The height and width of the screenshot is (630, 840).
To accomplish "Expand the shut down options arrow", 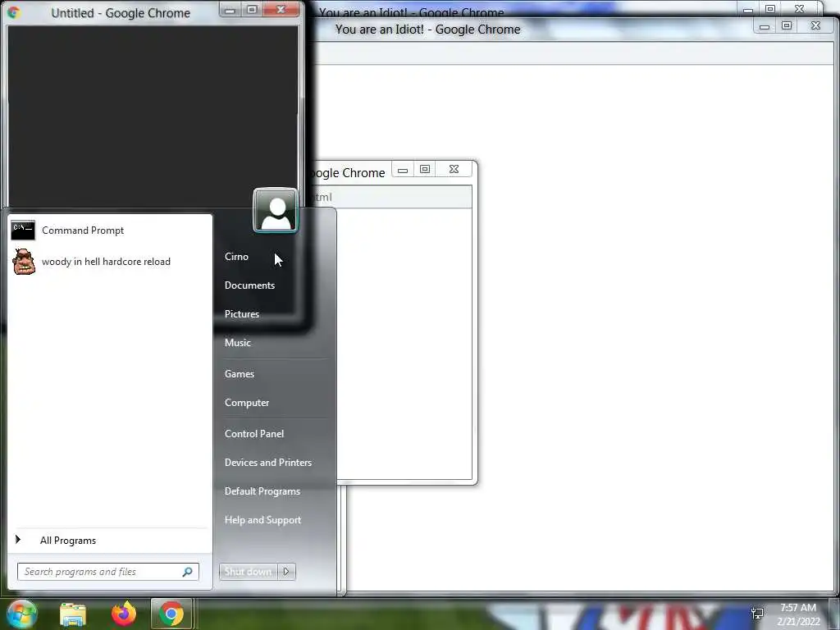I will pyautogui.click(x=286, y=572).
